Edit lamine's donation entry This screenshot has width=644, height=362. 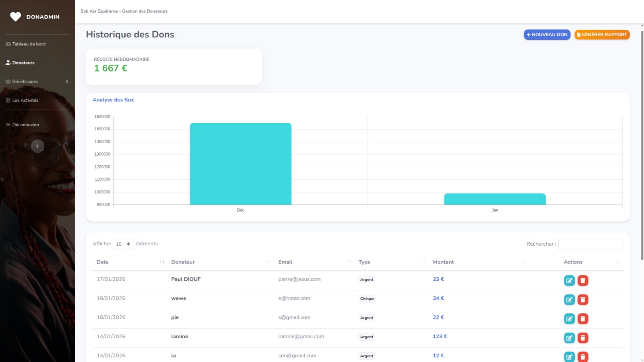click(569, 338)
